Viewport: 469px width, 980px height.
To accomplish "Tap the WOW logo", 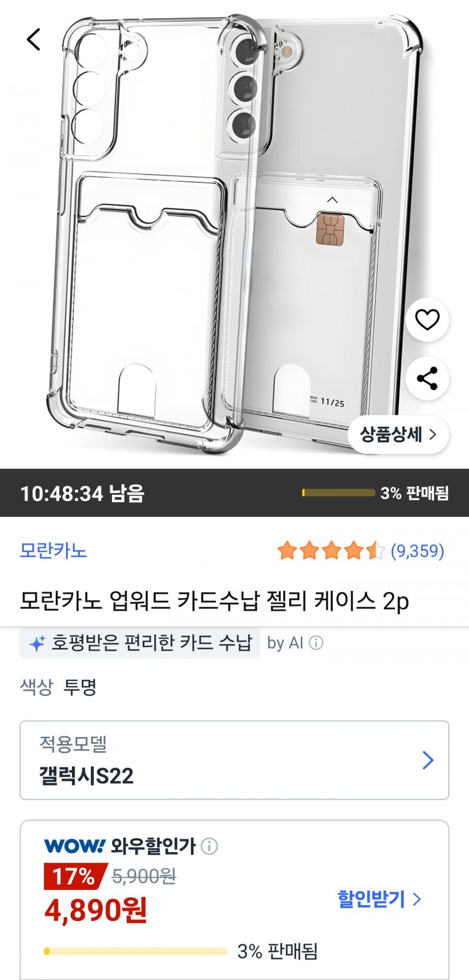I will (x=75, y=846).
